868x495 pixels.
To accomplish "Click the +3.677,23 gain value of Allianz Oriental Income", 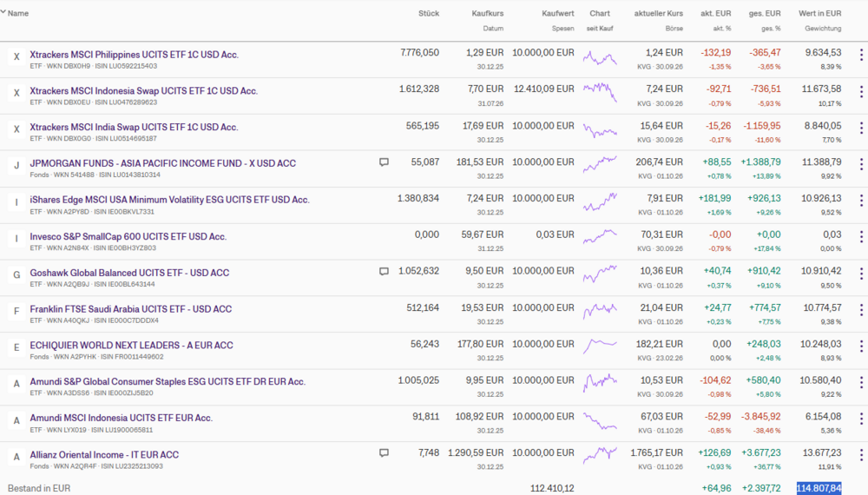I will [x=761, y=453].
